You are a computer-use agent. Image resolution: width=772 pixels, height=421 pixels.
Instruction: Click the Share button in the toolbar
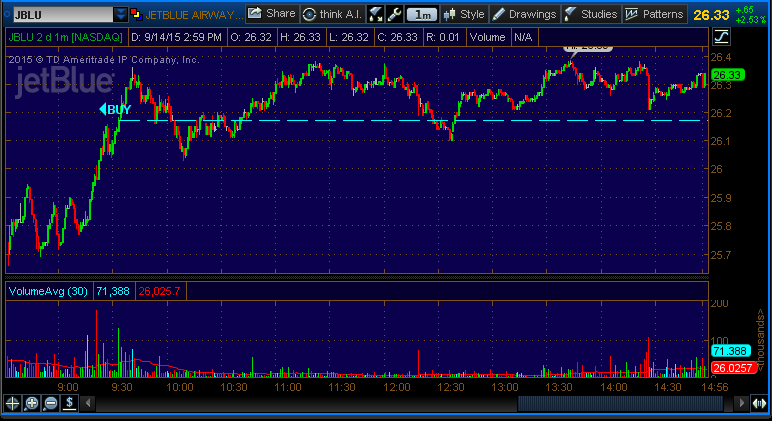271,14
